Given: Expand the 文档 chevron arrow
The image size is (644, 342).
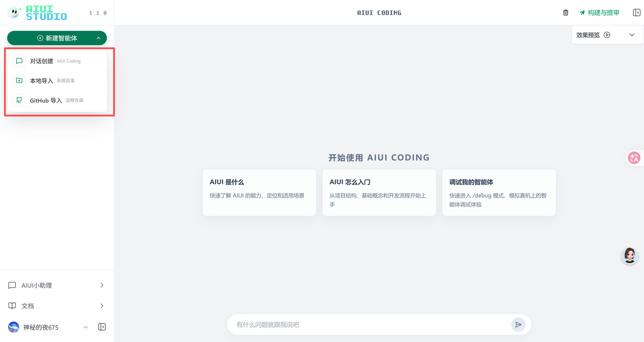Looking at the screenshot, I should click(x=102, y=306).
